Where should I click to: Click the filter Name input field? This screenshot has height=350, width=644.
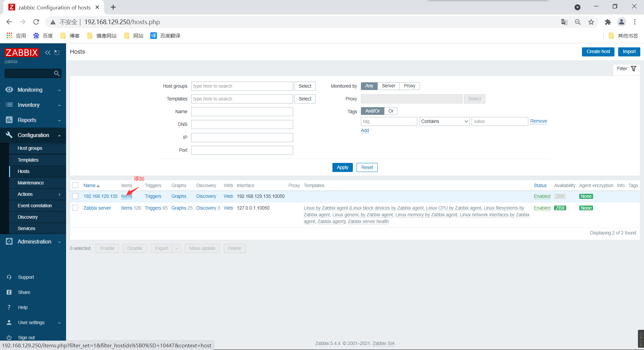pyautogui.click(x=242, y=112)
